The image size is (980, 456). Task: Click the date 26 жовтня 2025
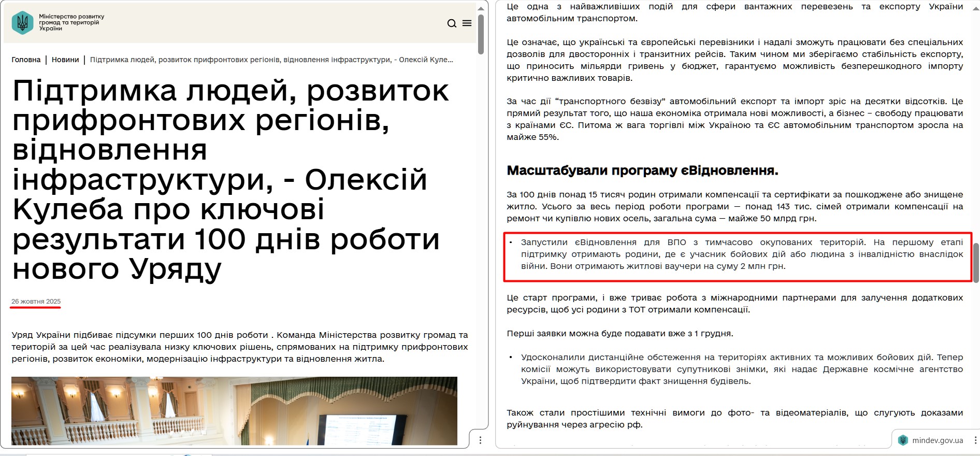coord(36,302)
